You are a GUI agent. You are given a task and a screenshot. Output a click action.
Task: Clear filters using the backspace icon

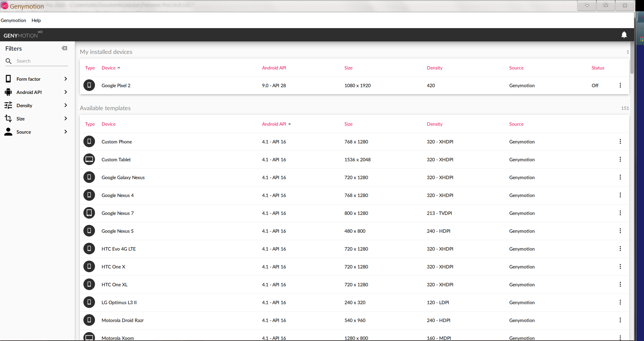pyautogui.click(x=65, y=48)
